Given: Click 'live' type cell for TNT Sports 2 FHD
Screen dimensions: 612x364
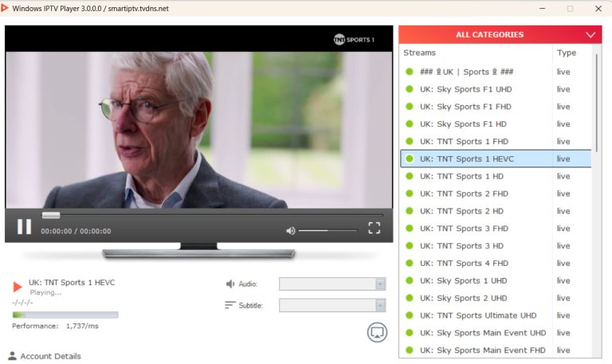Looking at the screenshot, I should pos(563,194).
